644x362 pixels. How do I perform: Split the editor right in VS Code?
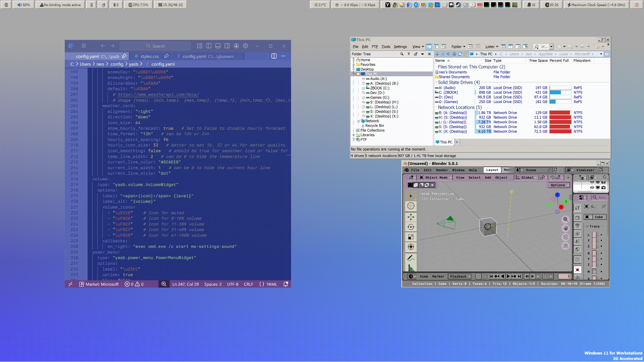click(274, 56)
